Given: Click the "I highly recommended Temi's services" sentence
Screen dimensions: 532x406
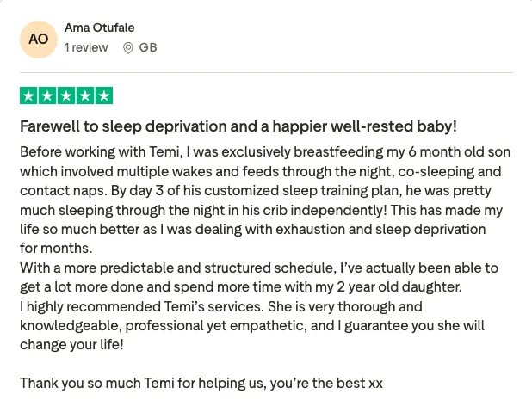Looking at the screenshot, I should pos(142,306).
